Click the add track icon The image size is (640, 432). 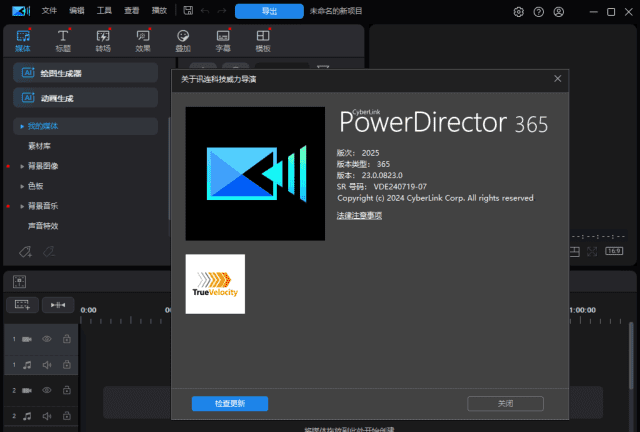[x=22, y=305]
